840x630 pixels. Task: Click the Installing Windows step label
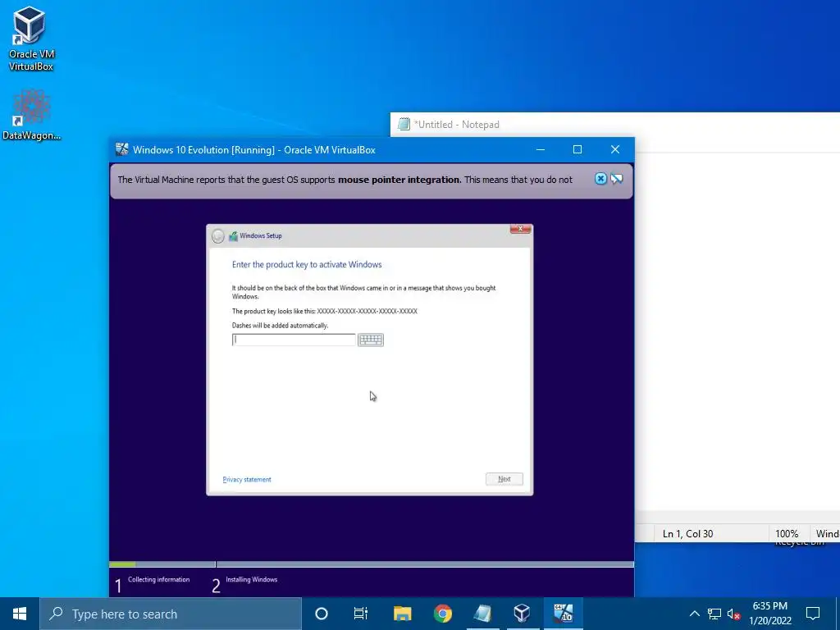pos(251,580)
